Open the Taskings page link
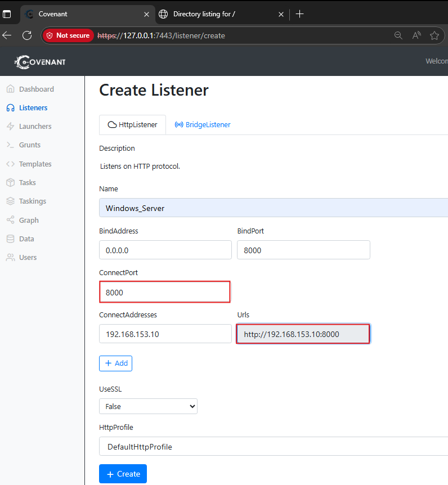The image size is (448, 485). [x=33, y=201]
